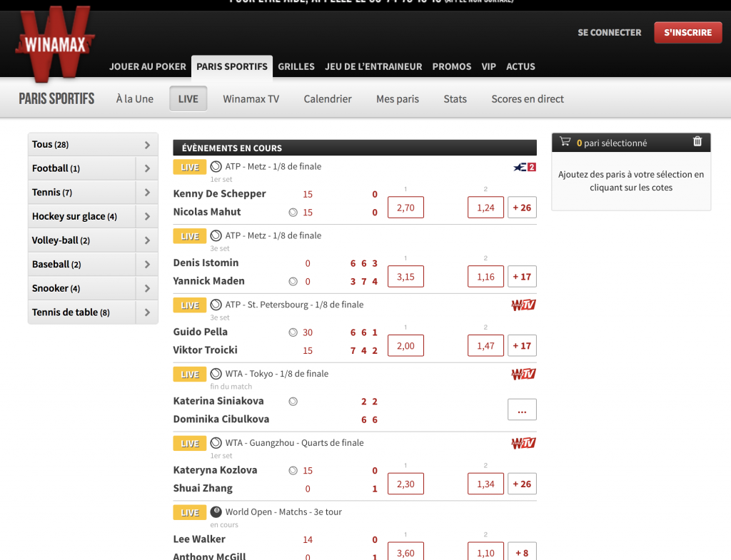
Task: Click the S'INSCRIRE button
Action: click(688, 33)
